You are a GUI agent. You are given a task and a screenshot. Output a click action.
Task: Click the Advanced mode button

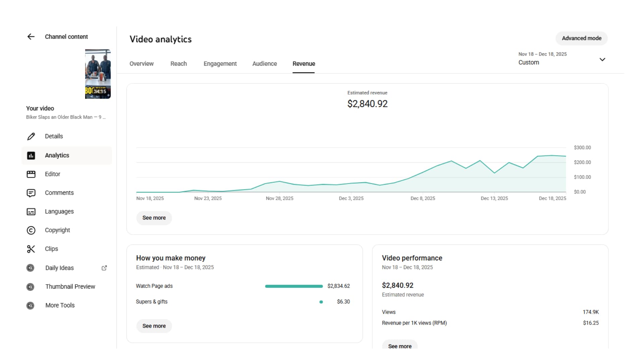click(581, 38)
